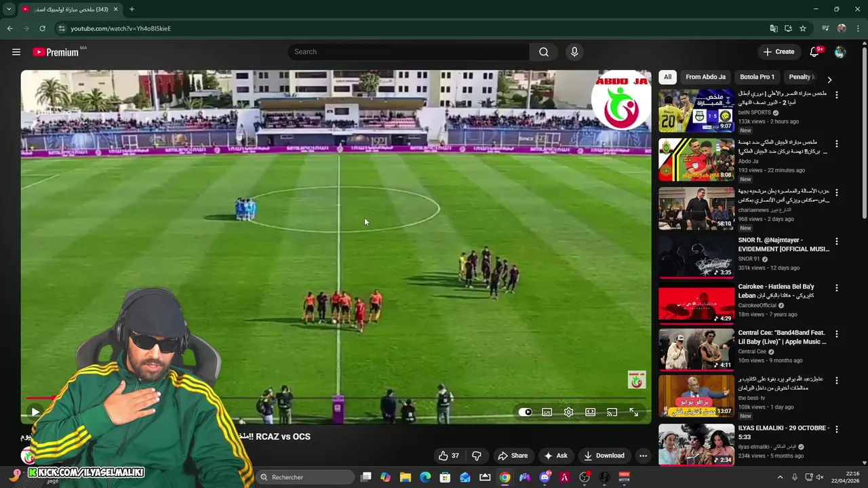Open options menu for Abdo Ja 8:08 video

836,144
